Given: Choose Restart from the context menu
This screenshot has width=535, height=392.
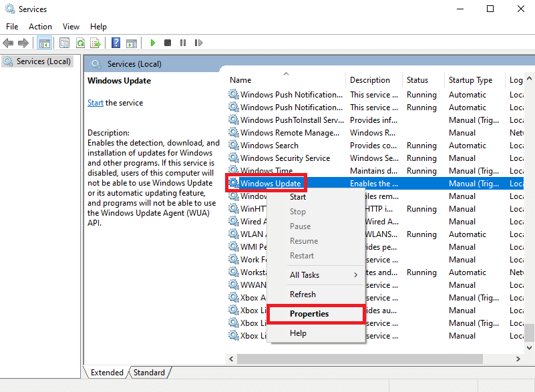Looking at the screenshot, I should click(302, 256).
